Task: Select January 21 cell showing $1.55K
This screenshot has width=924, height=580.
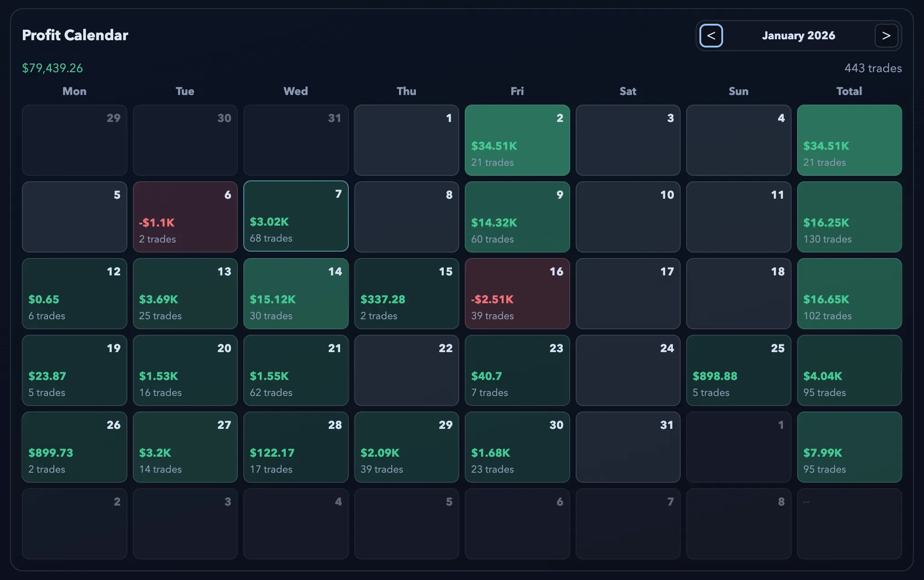Action: point(296,370)
